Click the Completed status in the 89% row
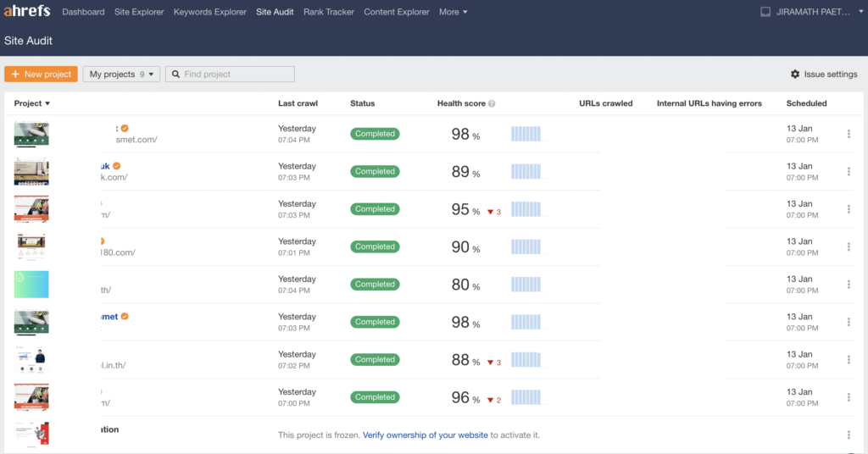 [x=375, y=171]
